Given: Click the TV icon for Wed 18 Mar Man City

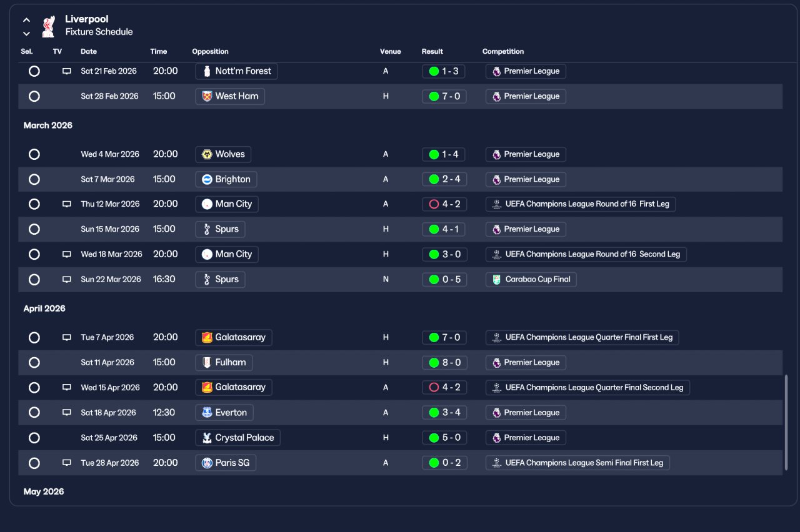Looking at the screenshot, I should 67,254.
